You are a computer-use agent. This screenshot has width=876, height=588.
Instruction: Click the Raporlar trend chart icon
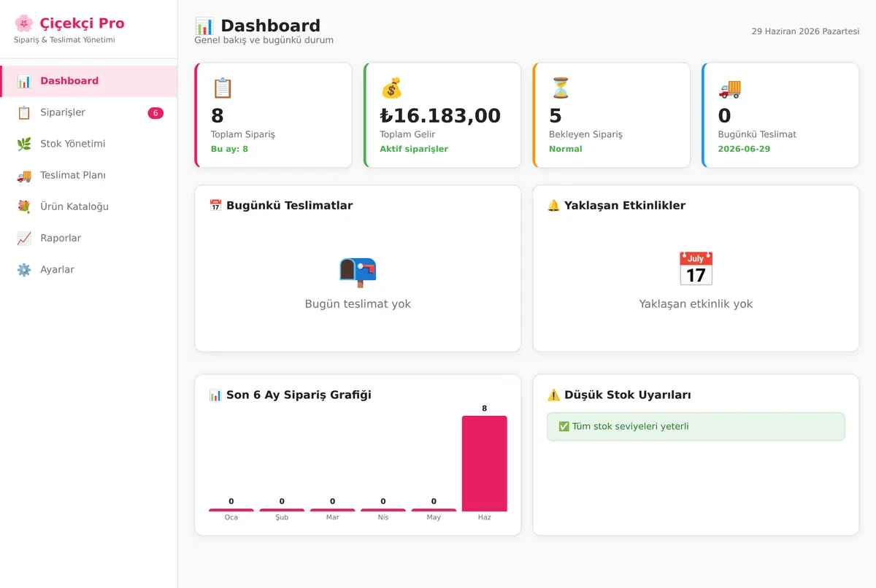coord(24,238)
